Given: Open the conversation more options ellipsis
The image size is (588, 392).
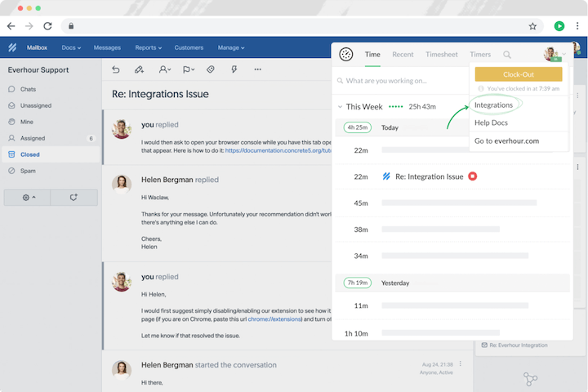Looking at the screenshot, I should (257, 69).
